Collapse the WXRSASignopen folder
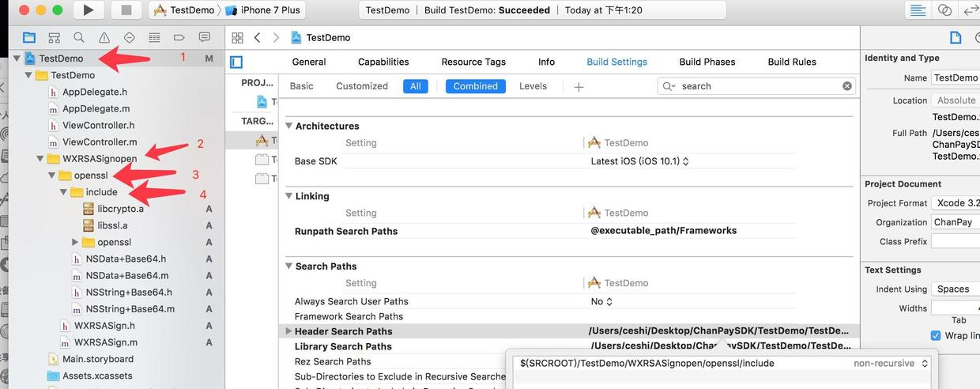This screenshot has width=980, height=389. tap(40, 159)
